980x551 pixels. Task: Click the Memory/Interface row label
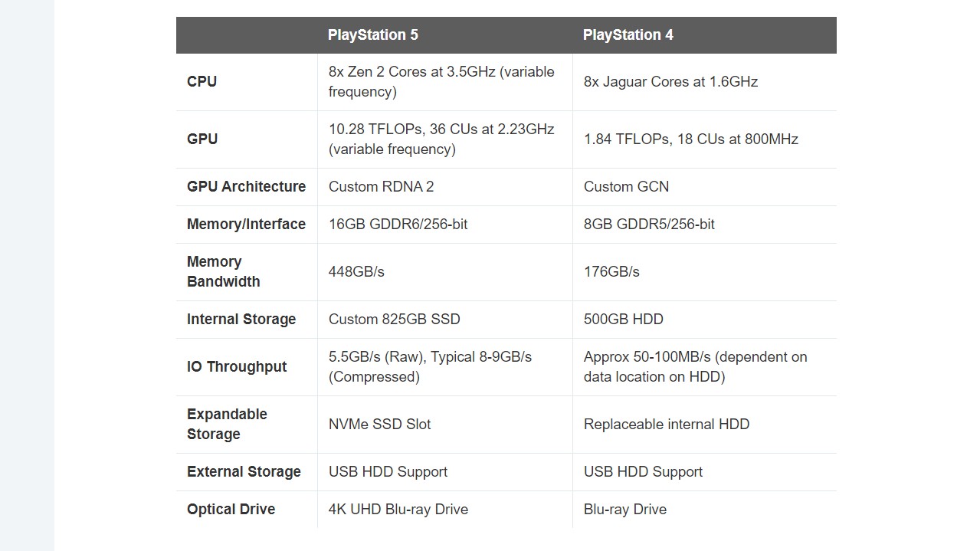coord(246,224)
